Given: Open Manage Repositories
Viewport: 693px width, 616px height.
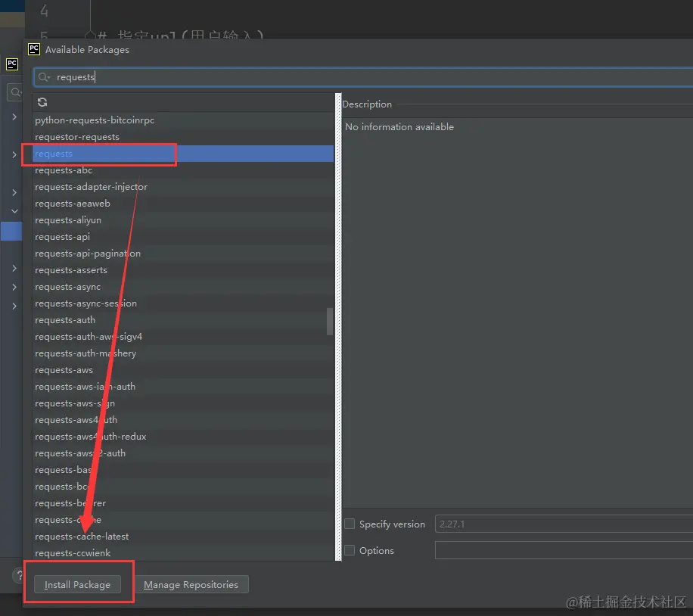Looking at the screenshot, I should [191, 585].
